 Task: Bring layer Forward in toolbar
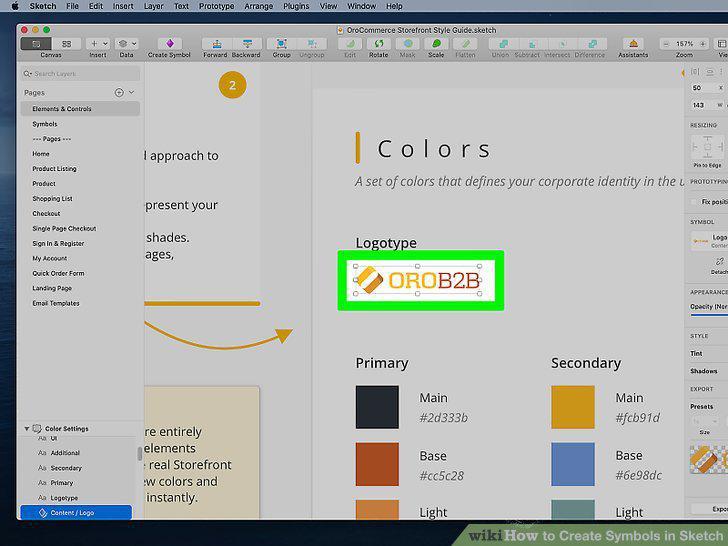(x=217, y=44)
